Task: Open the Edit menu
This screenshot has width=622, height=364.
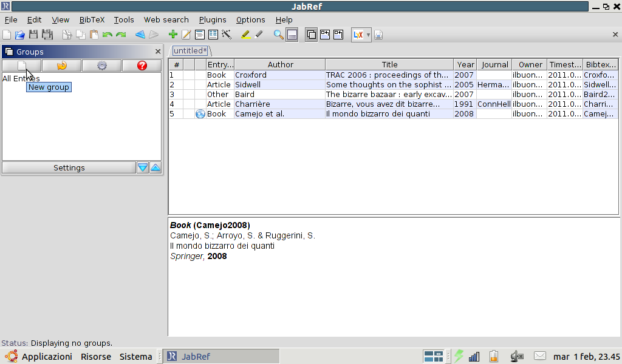Action: (x=34, y=20)
